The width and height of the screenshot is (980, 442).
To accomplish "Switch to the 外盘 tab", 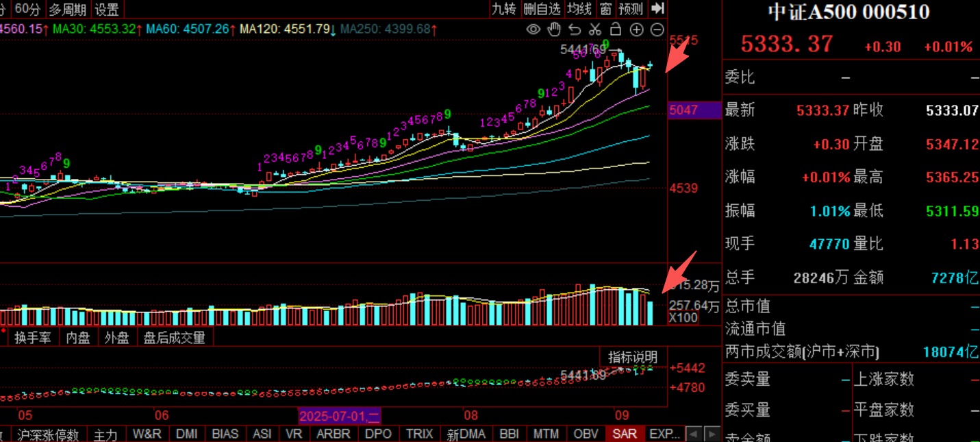I will click(x=117, y=338).
